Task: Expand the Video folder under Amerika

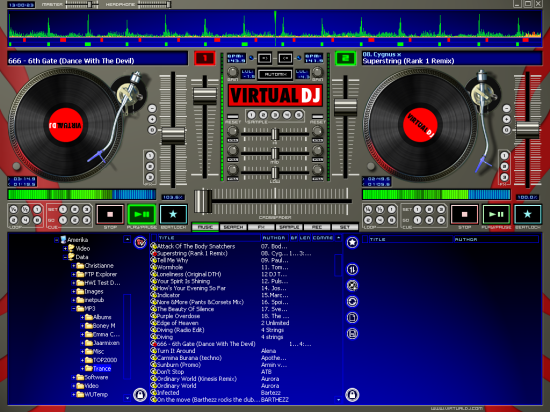Action: [65, 249]
